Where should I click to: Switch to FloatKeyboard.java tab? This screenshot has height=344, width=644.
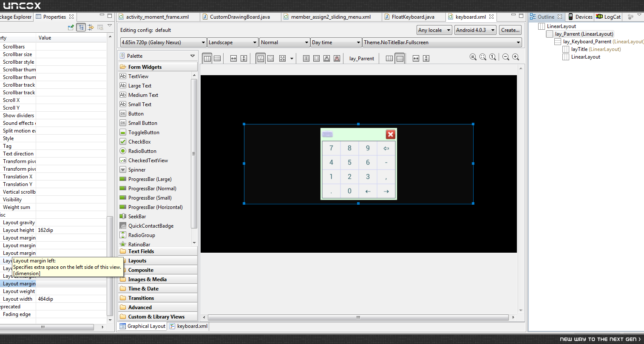point(413,17)
